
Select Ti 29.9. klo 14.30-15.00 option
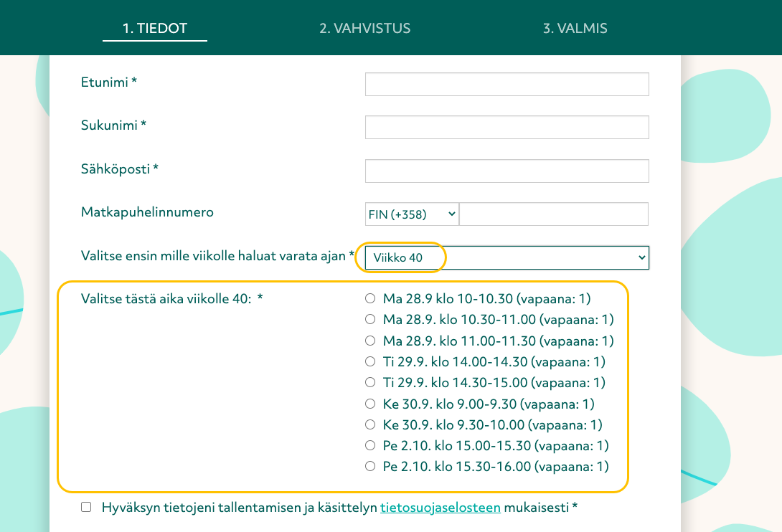(370, 382)
